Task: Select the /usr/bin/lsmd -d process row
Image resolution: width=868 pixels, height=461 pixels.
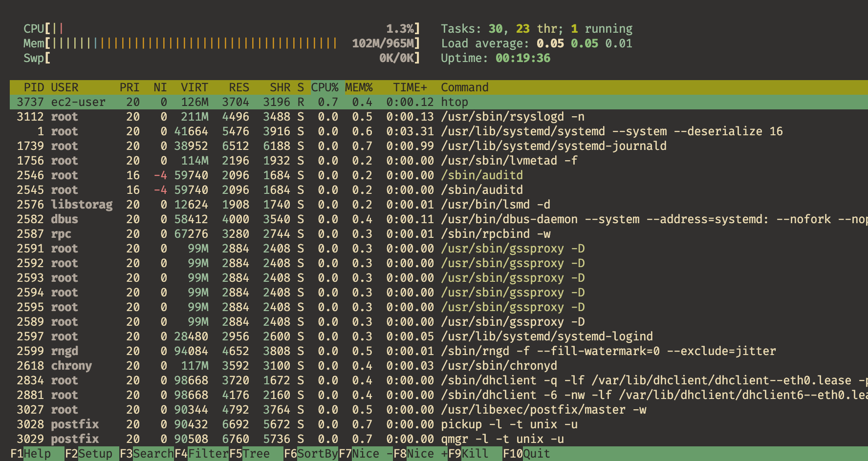Action: [439, 205]
